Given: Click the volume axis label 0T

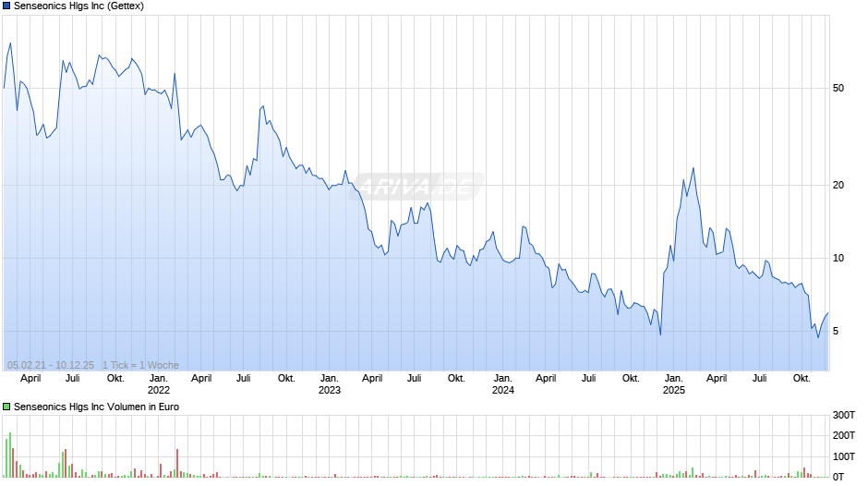Looking at the screenshot, I should pyautogui.click(x=838, y=477).
